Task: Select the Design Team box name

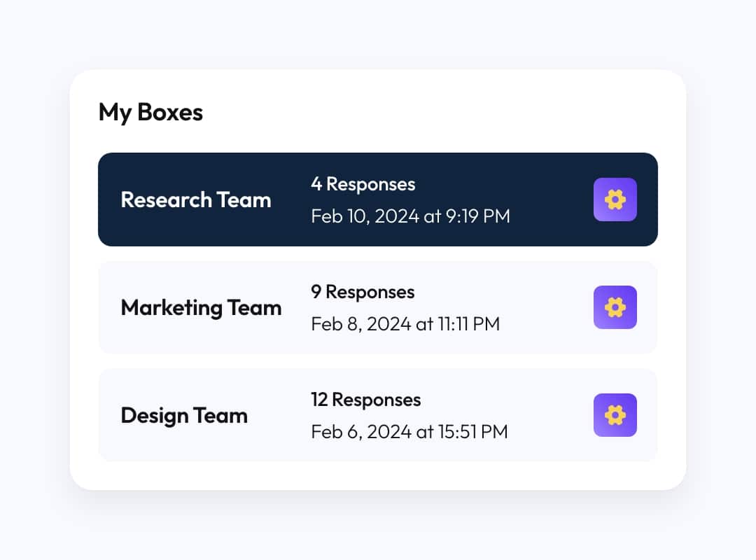Action: pos(184,415)
